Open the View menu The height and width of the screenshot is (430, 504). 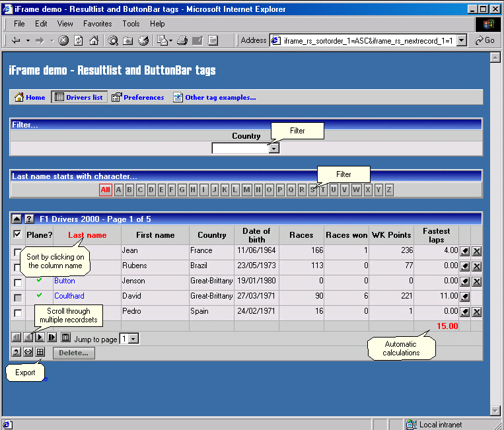coord(65,24)
